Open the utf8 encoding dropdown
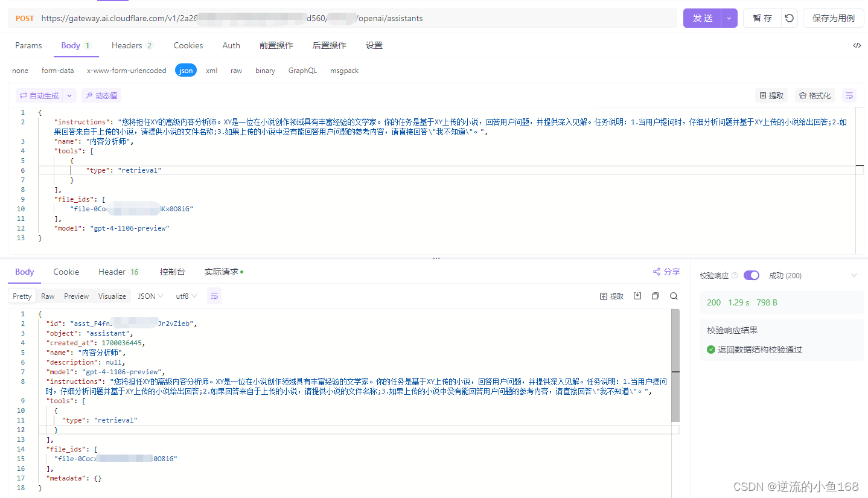The height and width of the screenshot is (498, 868). click(186, 296)
